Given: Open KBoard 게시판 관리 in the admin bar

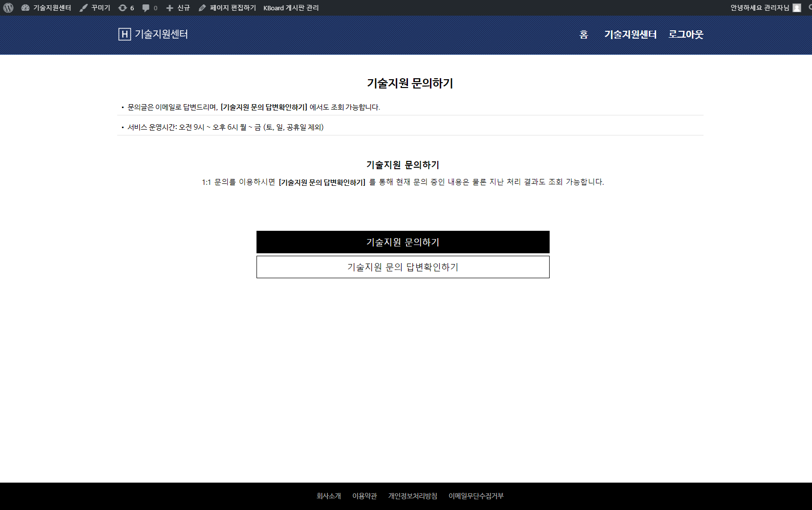Looking at the screenshot, I should pos(291,8).
